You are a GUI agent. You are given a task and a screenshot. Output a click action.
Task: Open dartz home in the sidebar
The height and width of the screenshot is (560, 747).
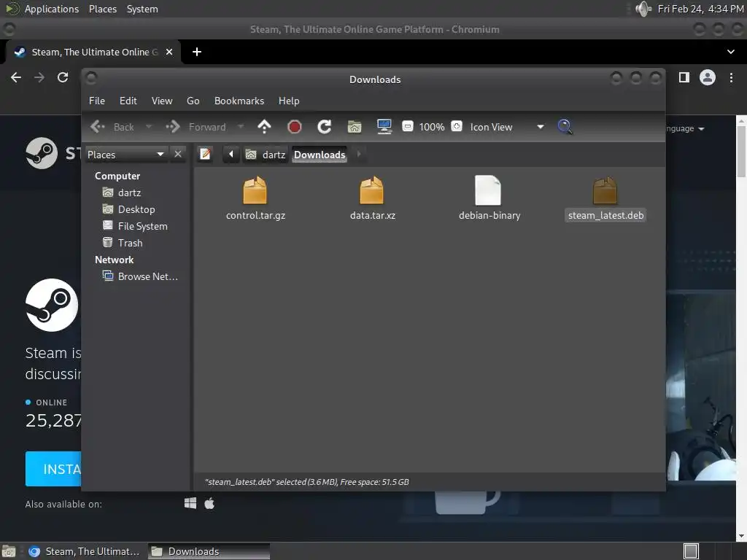coord(122,192)
